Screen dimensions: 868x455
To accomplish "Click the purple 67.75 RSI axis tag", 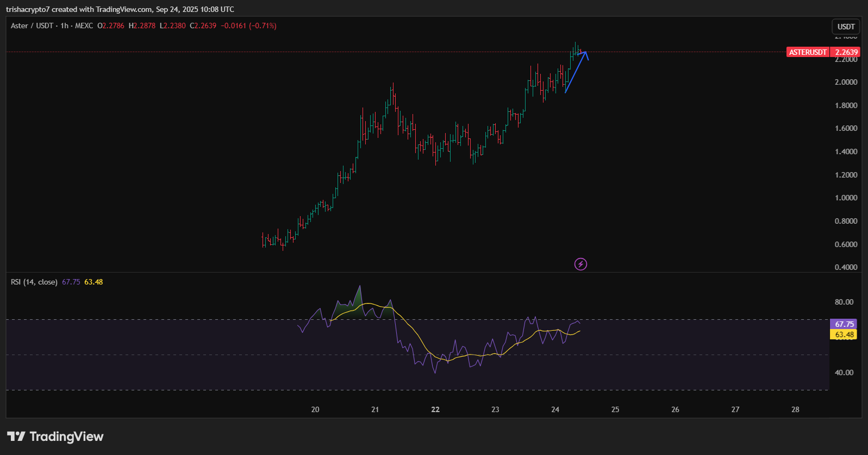I will [844, 324].
